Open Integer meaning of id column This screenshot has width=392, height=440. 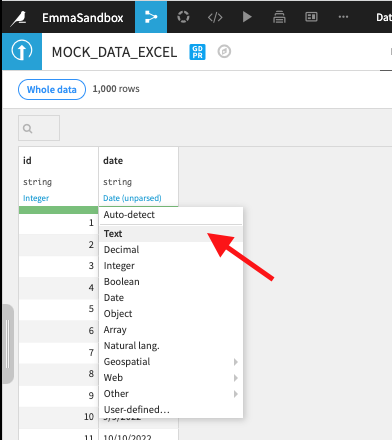click(36, 198)
